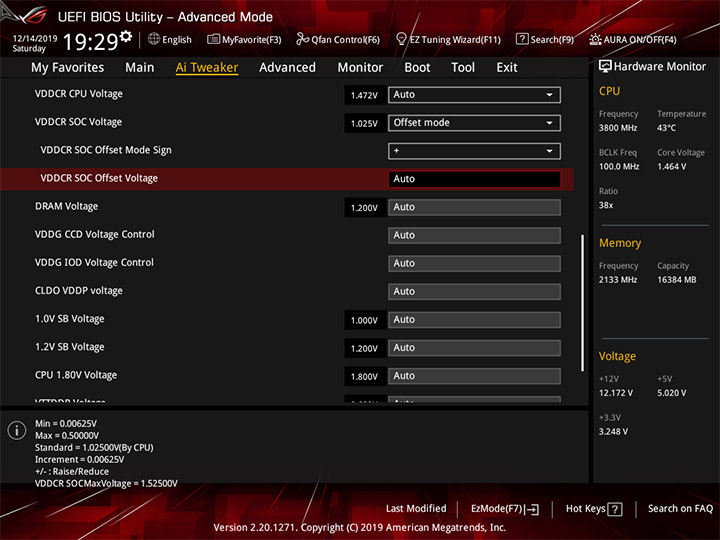Image resolution: width=720 pixels, height=540 pixels.
Task: Click the 1.800V current value
Action: click(x=364, y=377)
